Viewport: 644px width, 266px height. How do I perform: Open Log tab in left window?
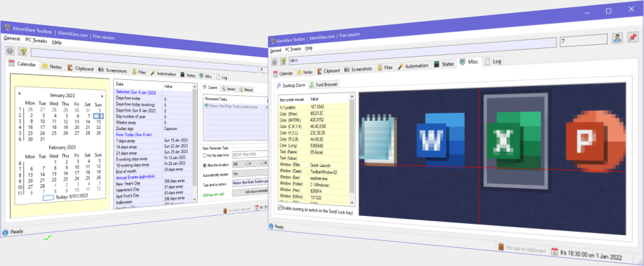[221, 77]
